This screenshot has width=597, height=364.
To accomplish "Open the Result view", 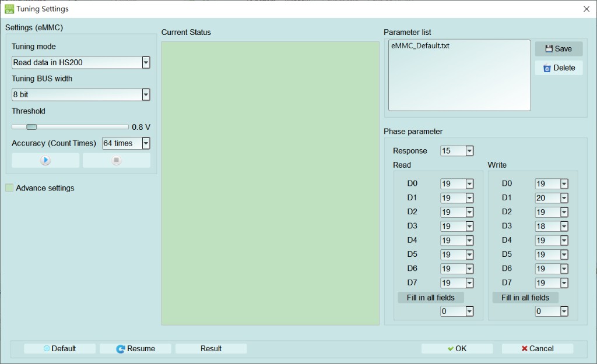I will (x=211, y=348).
